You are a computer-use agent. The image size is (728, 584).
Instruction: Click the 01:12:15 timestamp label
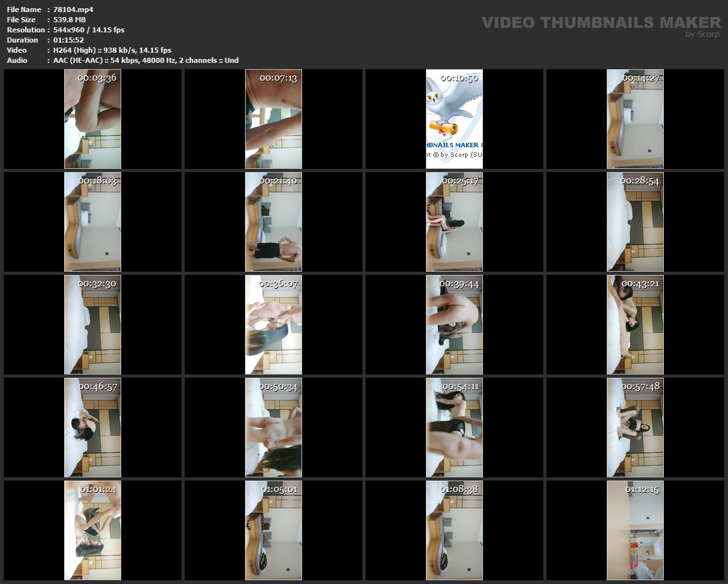point(642,489)
